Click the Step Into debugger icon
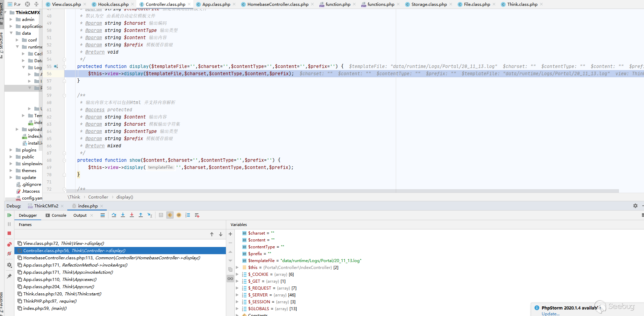 (123, 215)
